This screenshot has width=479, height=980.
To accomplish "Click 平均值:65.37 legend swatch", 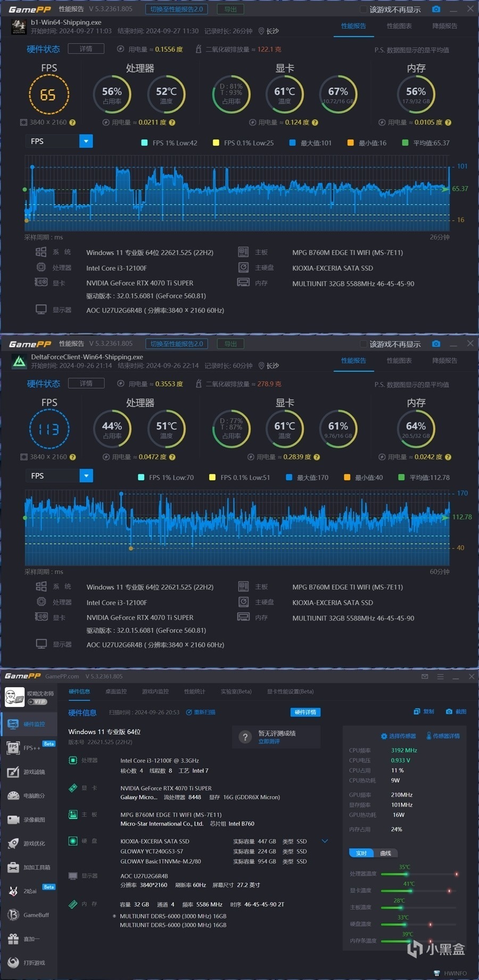I will coord(405,143).
